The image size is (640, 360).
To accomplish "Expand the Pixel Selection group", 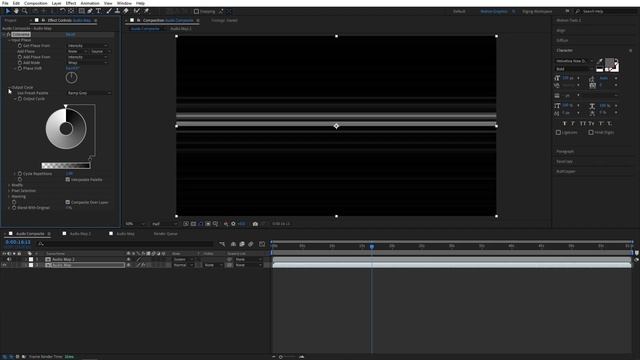I will coord(9,191).
